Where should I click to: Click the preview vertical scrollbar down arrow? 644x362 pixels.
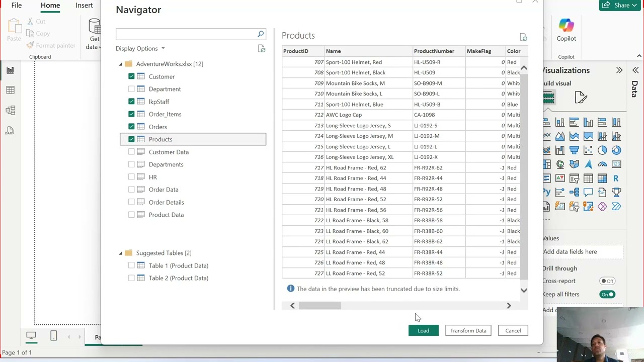pos(524,290)
